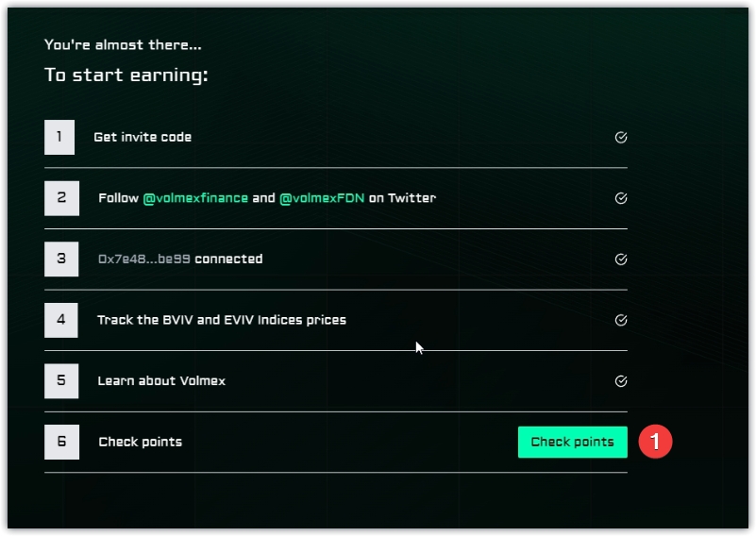Image resolution: width=756 pixels, height=536 pixels.
Task: Select the step 3 number box
Action: [61, 259]
